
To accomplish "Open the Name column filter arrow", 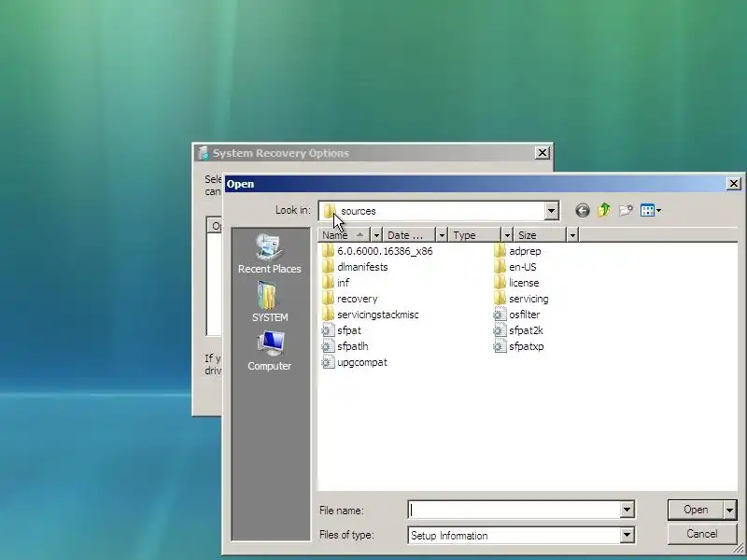I will coord(376,235).
